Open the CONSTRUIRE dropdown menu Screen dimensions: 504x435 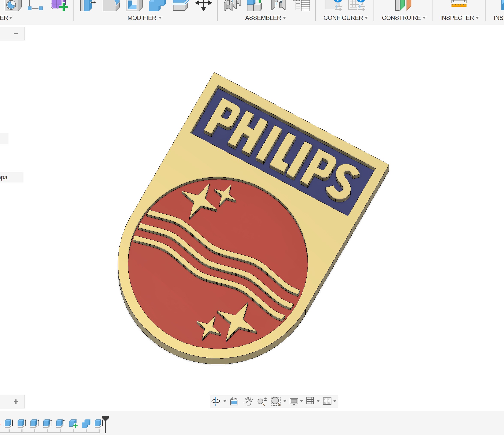[x=403, y=18]
